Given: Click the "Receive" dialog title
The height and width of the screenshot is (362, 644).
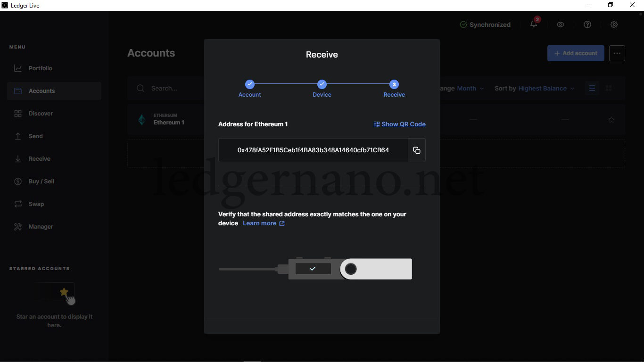Looking at the screenshot, I should tap(322, 55).
